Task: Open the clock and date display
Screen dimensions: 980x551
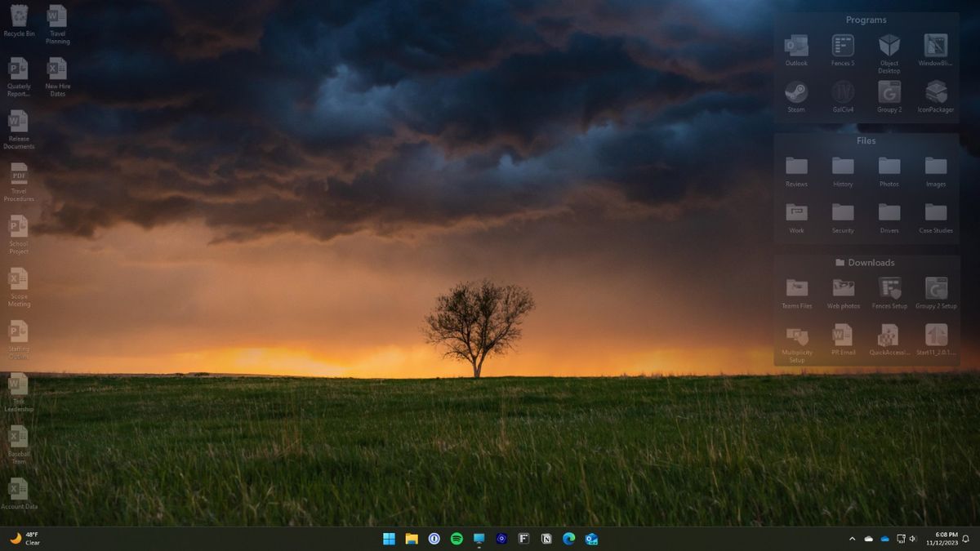Action: point(942,539)
